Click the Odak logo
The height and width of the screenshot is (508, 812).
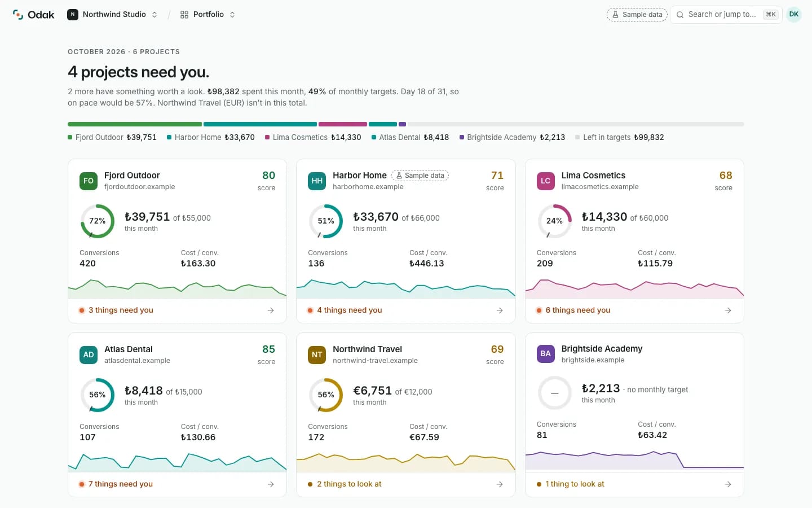pos(33,15)
